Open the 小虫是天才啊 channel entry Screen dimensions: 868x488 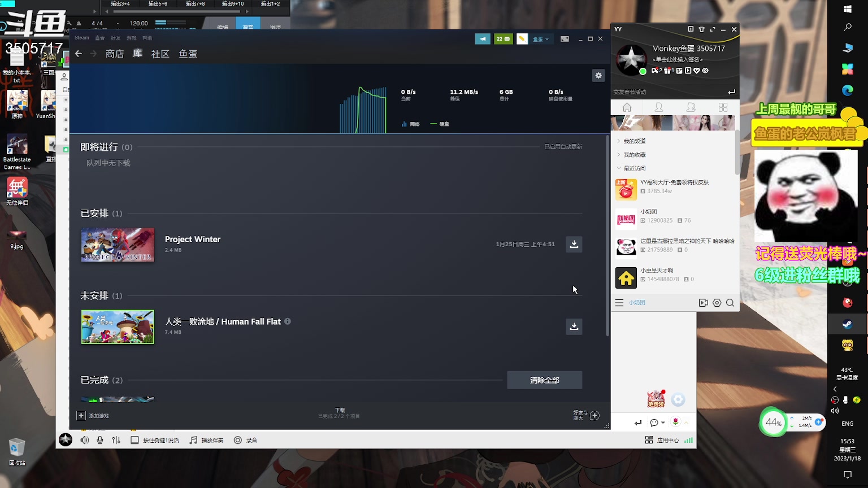tap(673, 278)
